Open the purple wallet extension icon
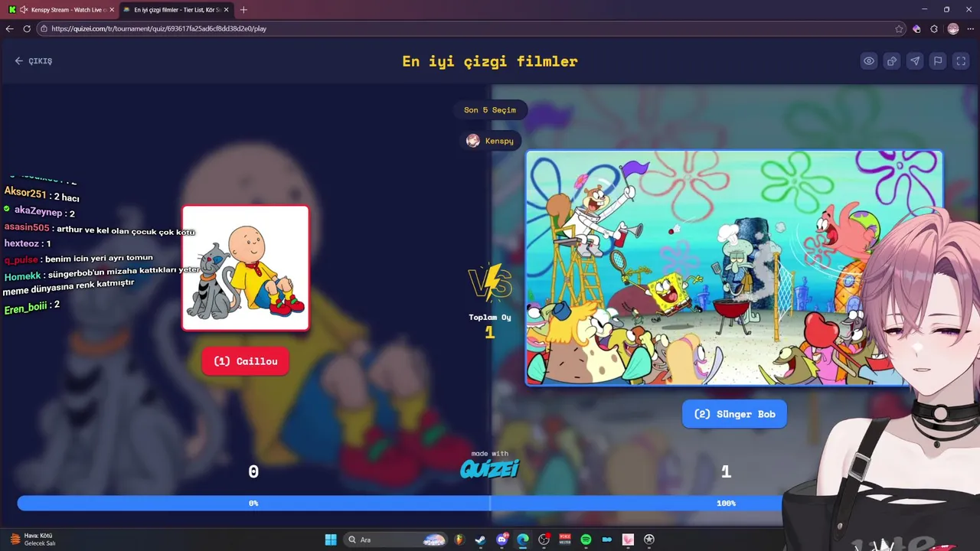Viewport: 980px width, 551px height. (916, 28)
